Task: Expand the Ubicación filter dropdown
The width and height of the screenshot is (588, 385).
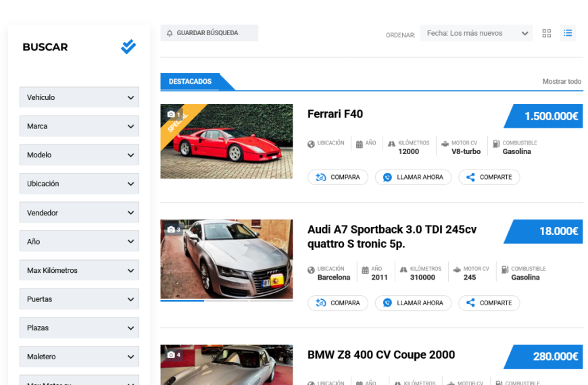Action: pos(79,184)
